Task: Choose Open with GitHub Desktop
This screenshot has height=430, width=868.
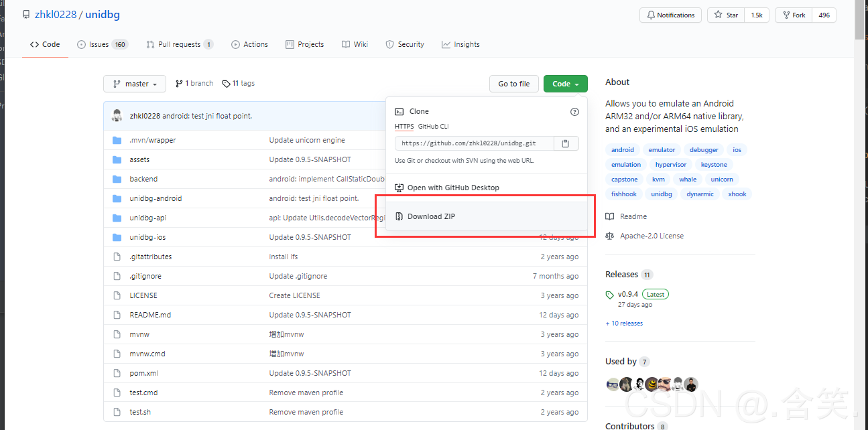Action: [447, 188]
